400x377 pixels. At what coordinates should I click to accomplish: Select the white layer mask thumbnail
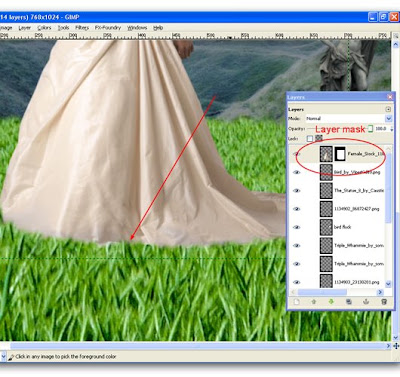point(340,154)
